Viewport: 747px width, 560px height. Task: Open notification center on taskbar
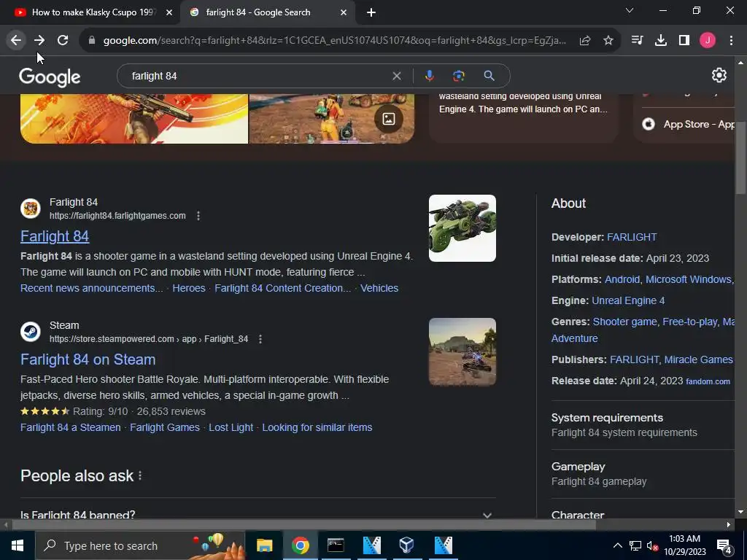724,546
